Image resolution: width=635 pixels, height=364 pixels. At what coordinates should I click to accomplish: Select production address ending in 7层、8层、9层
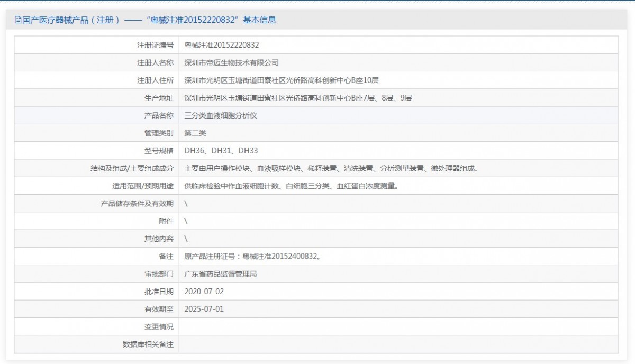tap(298, 98)
